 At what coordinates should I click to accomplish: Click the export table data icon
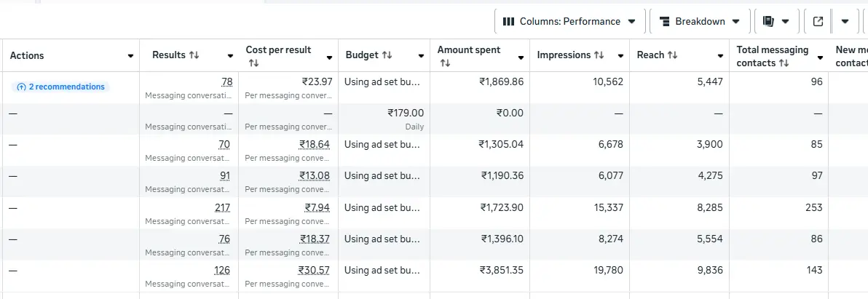point(818,21)
